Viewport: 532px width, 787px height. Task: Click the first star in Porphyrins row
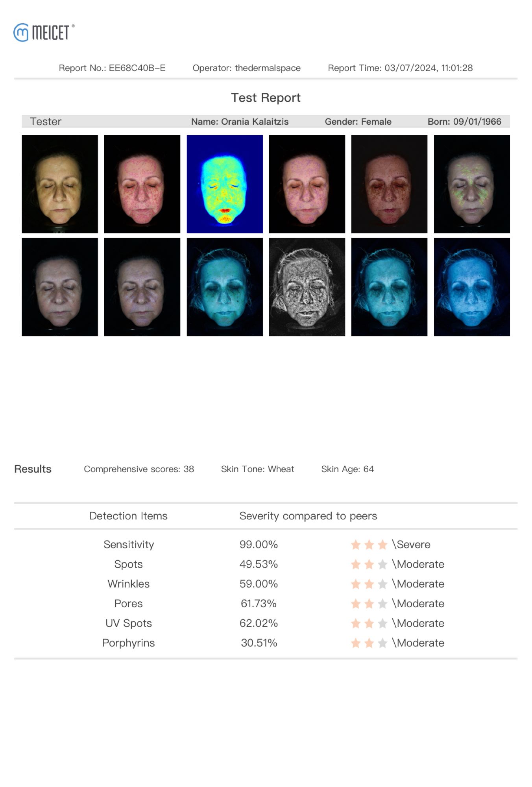(356, 643)
